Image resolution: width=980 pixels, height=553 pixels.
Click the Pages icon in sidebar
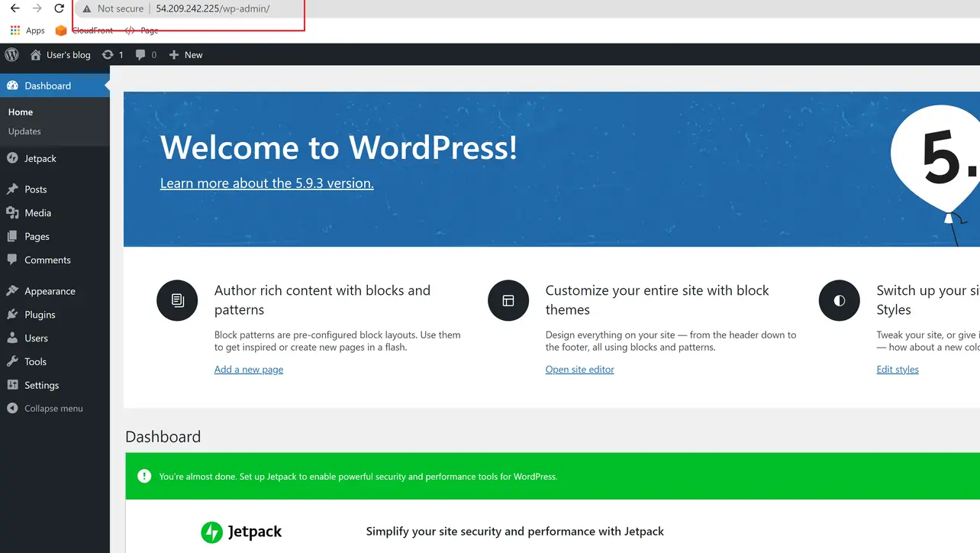(12, 236)
